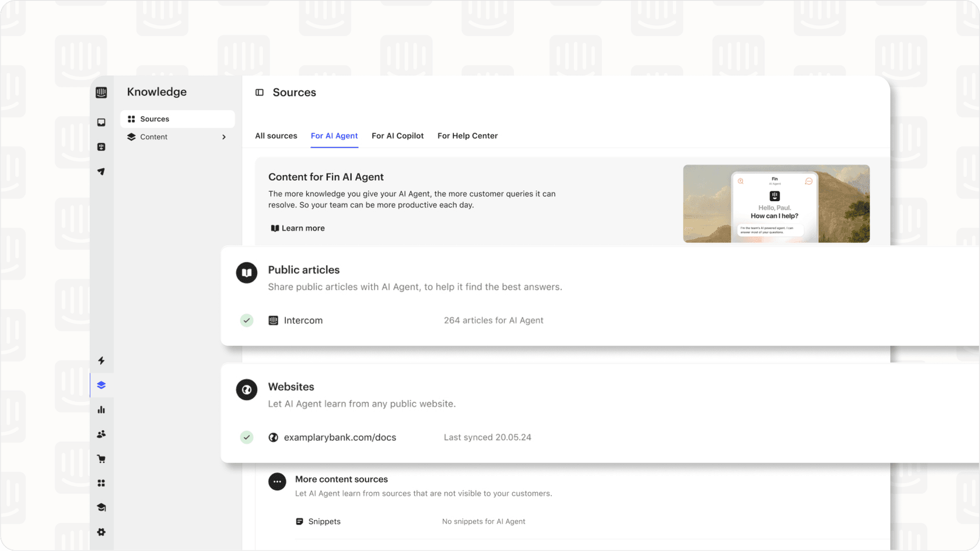Open the Settings gear icon
The width and height of the screenshot is (980, 551).
101,532
